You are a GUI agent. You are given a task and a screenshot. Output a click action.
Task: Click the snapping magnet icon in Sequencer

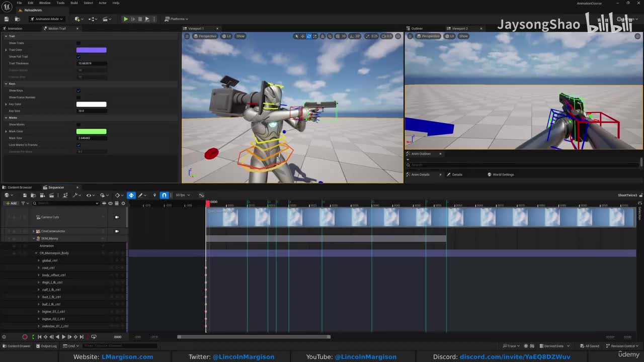tap(164, 195)
